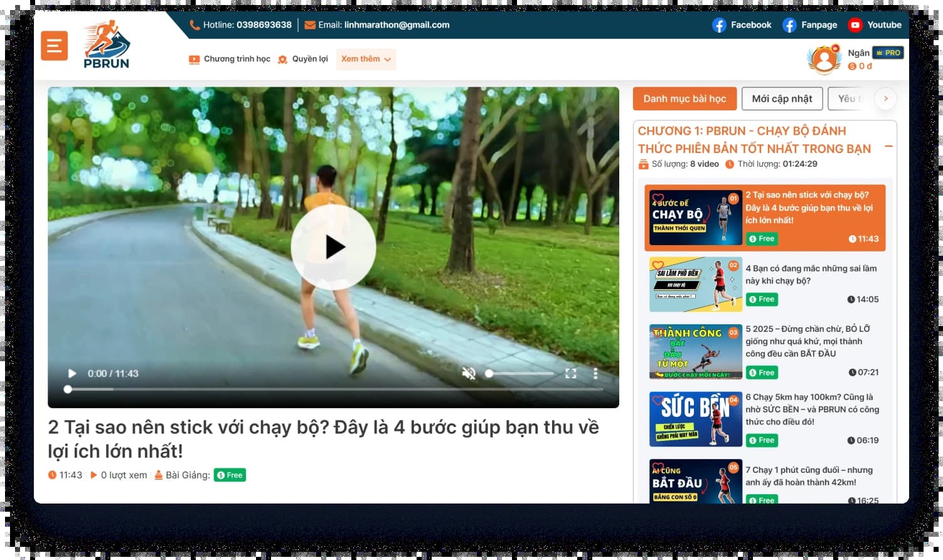The width and height of the screenshot is (943, 560).
Task: Open the orange hamburger menu
Action: click(x=54, y=46)
